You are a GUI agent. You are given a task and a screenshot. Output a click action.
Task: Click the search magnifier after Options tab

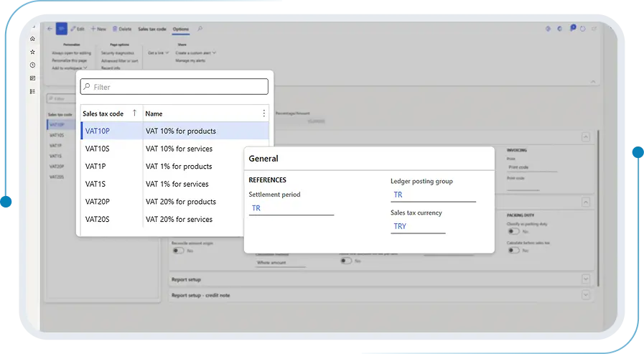click(200, 29)
